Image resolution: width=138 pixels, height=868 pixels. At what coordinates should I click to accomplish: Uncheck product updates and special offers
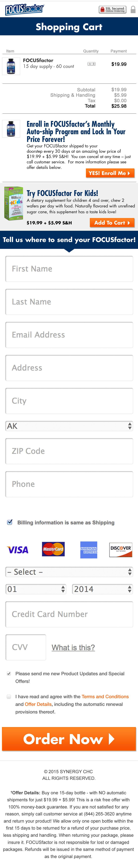pyautogui.click(x=9, y=674)
